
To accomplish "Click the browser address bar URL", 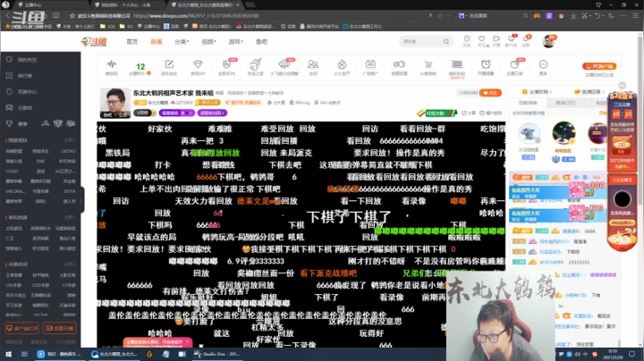I will [196, 15].
